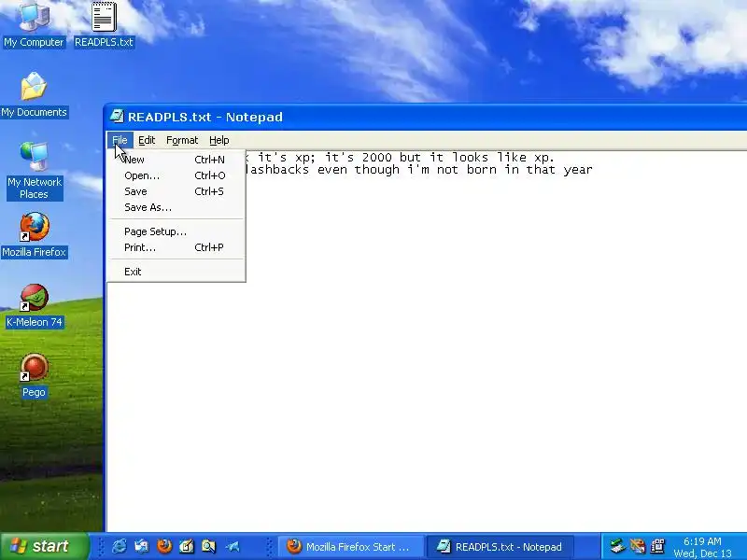Select Save in the File menu

click(176, 191)
